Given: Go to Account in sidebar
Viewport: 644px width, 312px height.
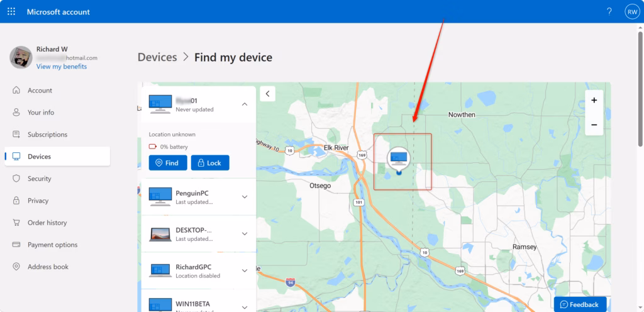Looking at the screenshot, I should click(x=57, y=91).
